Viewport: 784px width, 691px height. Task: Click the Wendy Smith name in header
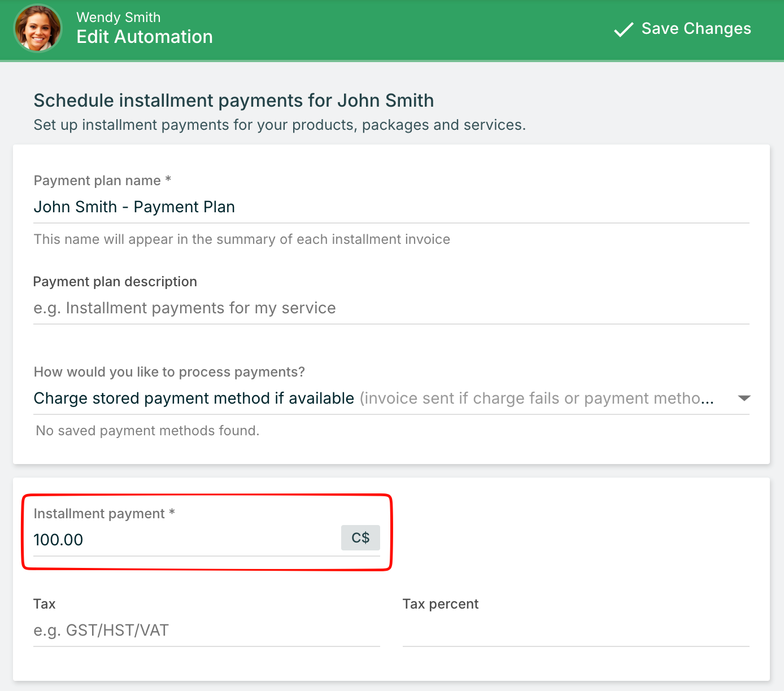point(119,18)
